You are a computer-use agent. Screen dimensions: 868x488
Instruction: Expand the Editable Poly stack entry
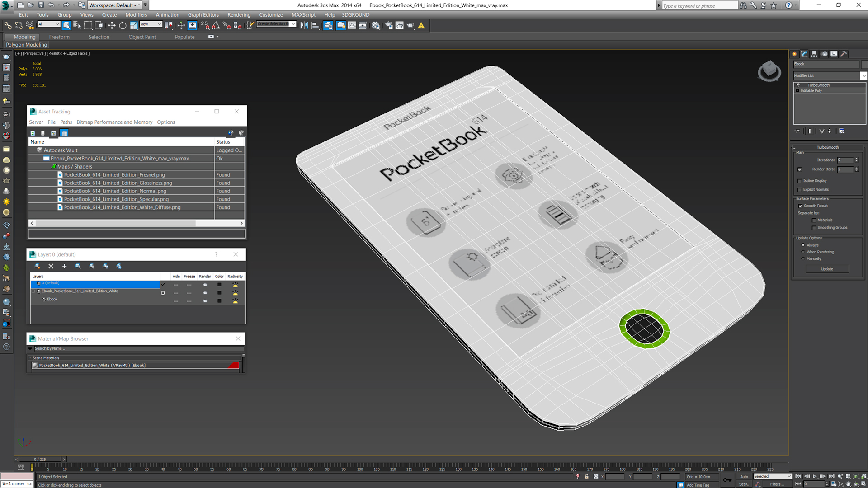coord(797,91)
